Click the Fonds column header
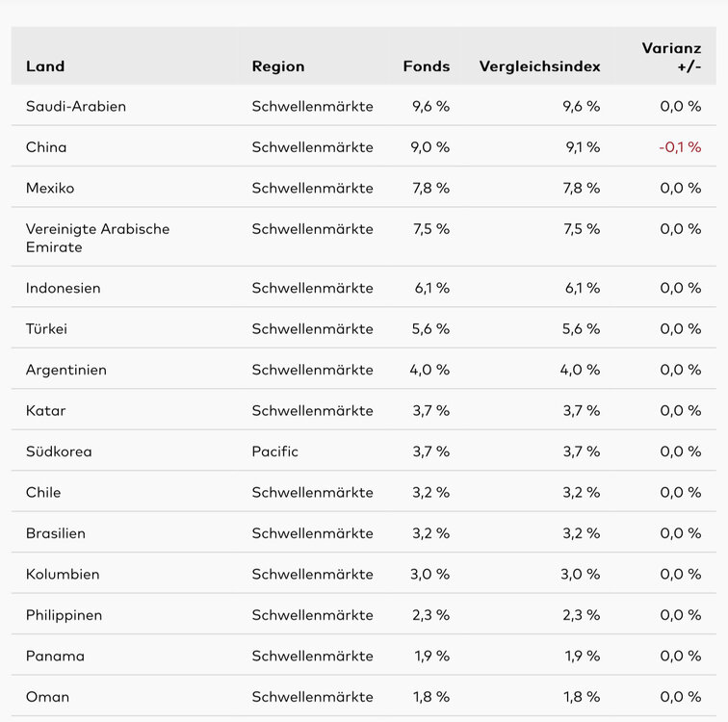728x722 pixels. tap(426, 66)
